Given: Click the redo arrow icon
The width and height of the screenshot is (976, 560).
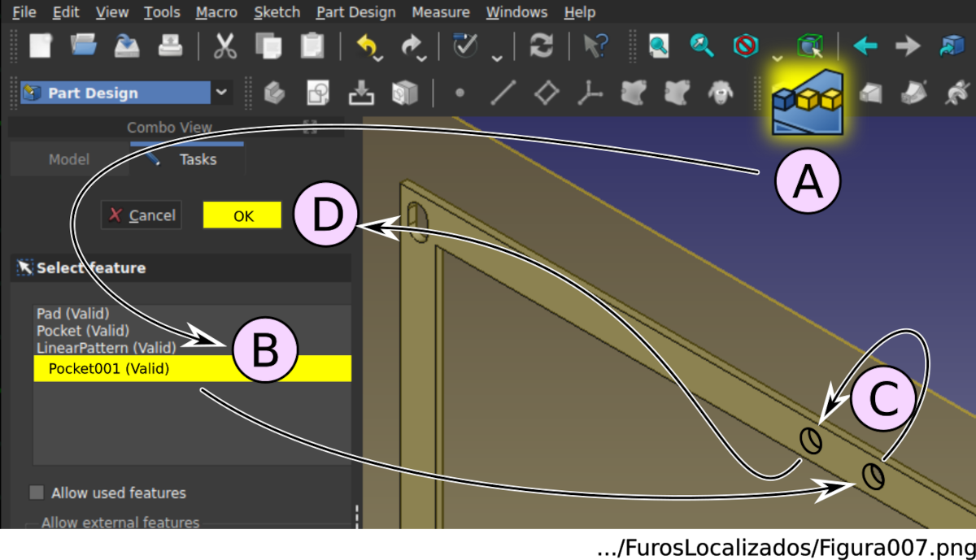Looking at the screenshot, I should (x=412, y=46).
